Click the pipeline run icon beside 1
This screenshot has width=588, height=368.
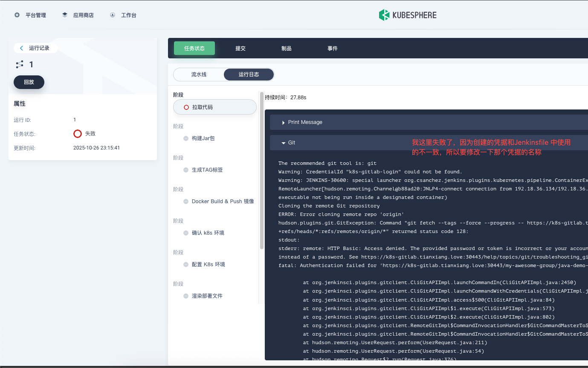click(x=20, y=64)
